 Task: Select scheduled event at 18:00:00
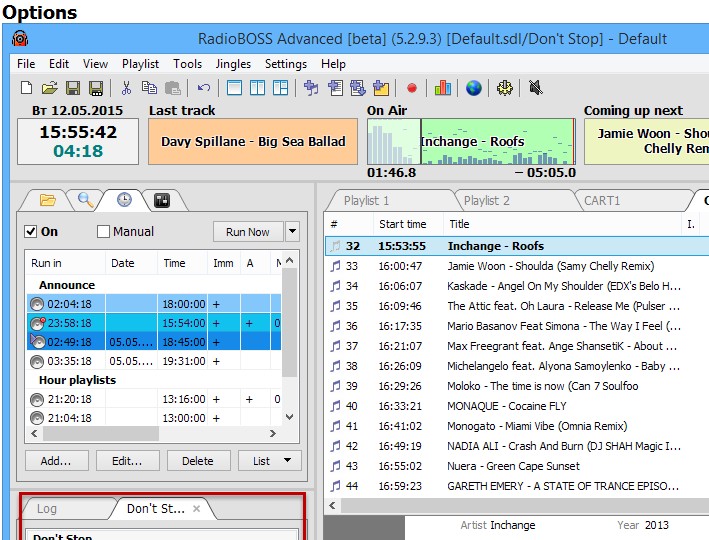tap(154, 304)
